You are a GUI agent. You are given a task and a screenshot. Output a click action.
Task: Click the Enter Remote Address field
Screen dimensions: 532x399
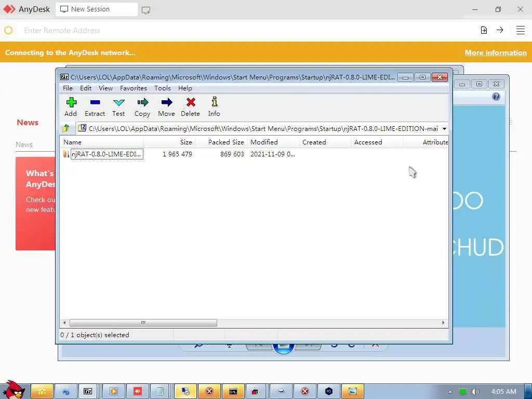click(248, 30)
